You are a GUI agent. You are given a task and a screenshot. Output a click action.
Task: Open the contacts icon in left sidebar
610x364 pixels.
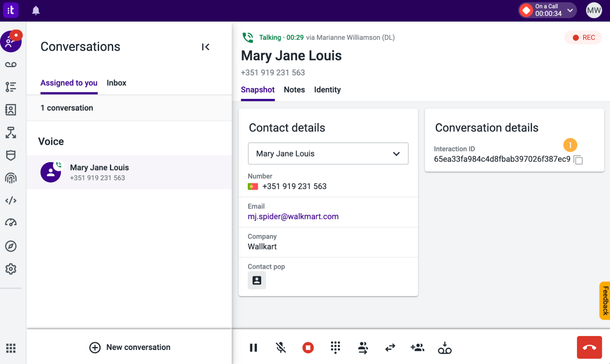[x=11, y=110]
